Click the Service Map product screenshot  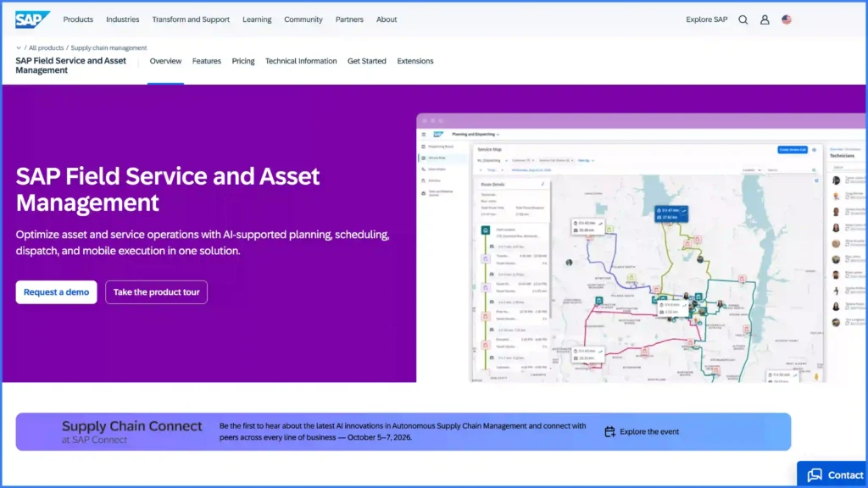(642, 248)
